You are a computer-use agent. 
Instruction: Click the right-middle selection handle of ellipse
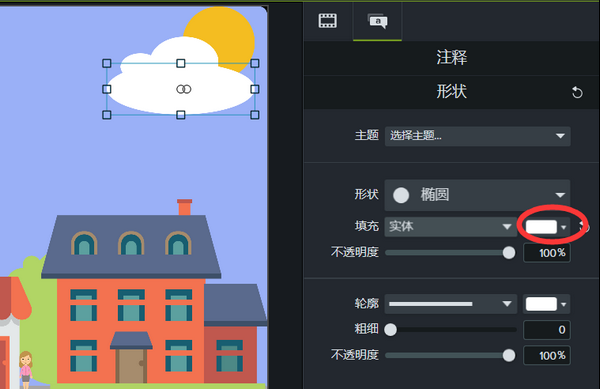[x=254, y=89]
